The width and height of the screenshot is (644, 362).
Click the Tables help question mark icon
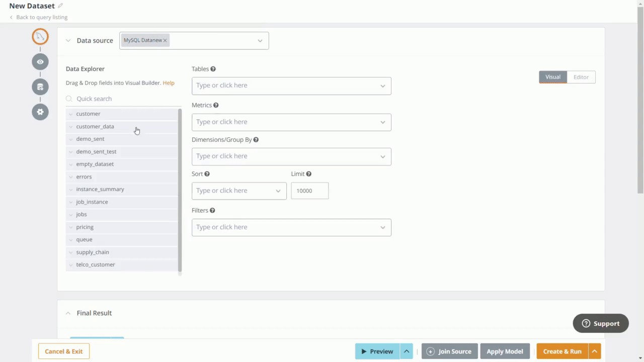[213, 69]
